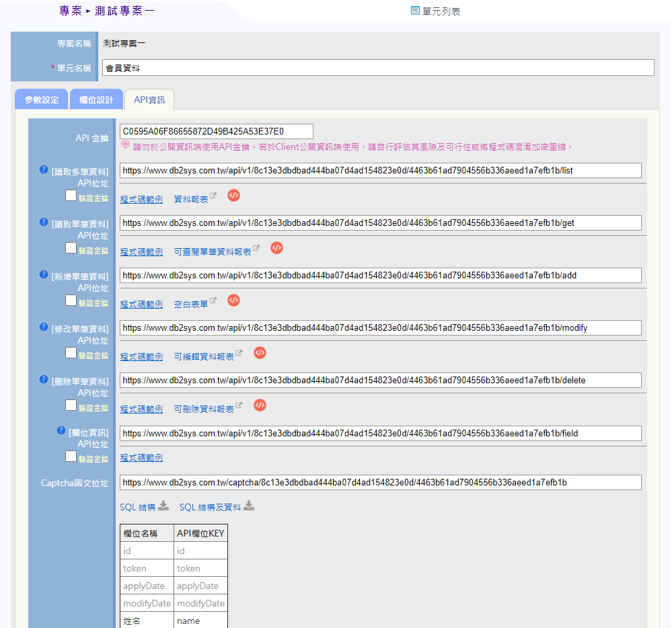Screen dimensions: 672x628
Task: Click help icon next to 欄位資訊
Action: (62, 431)
